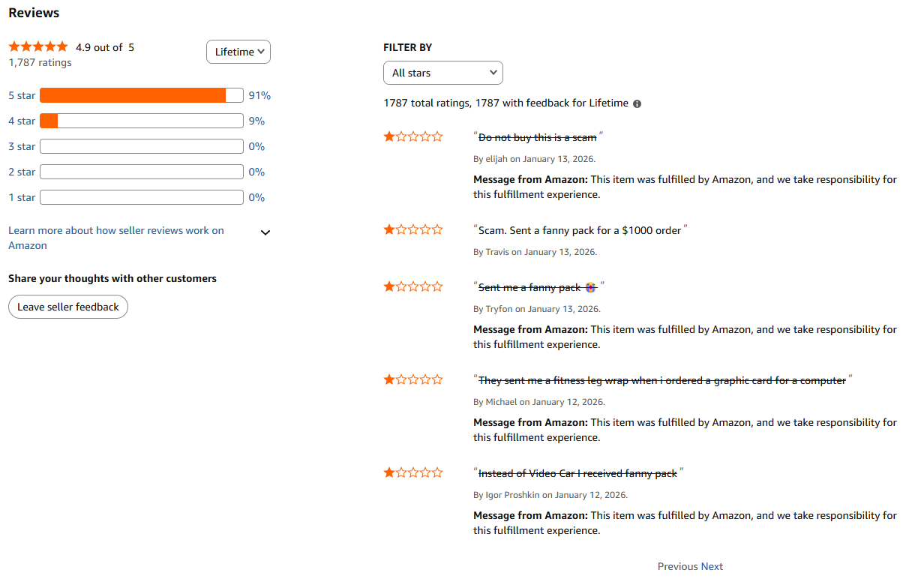This screenshot has height=588, width=912.
Task: Click the Leave seller feedback button
Action: click(x=68, y=307)
